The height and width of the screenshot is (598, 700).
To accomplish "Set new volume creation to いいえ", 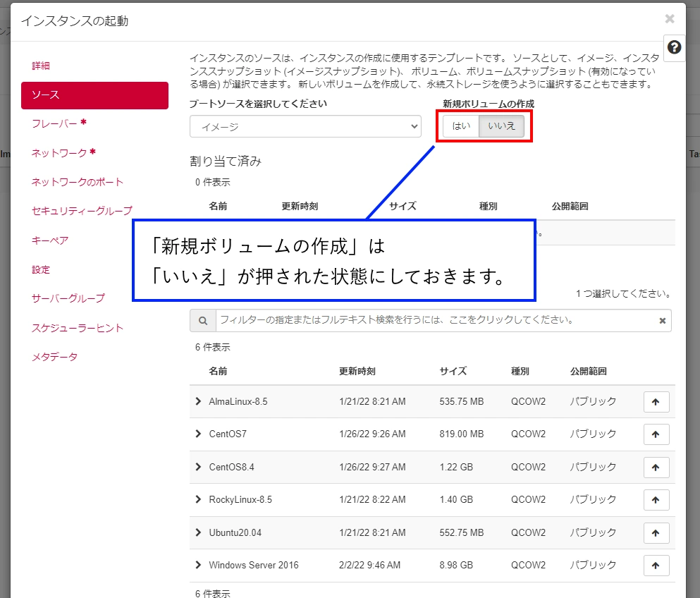I will click(501, 126).
